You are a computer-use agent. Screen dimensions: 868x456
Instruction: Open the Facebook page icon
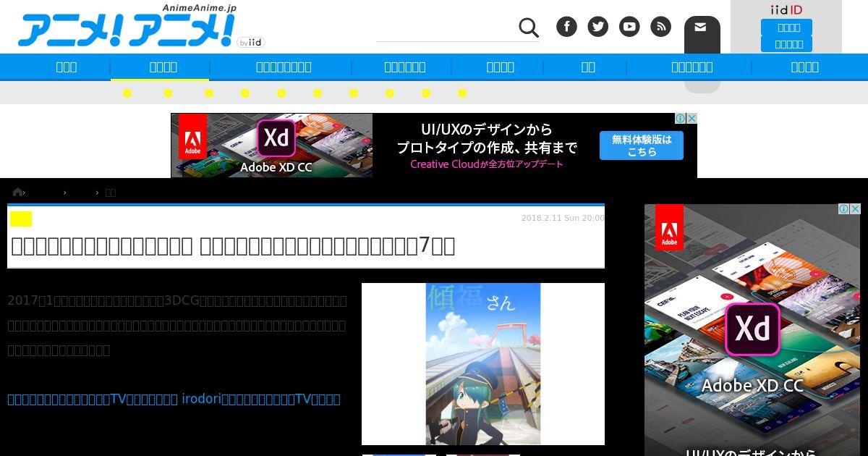click(566, 27)
